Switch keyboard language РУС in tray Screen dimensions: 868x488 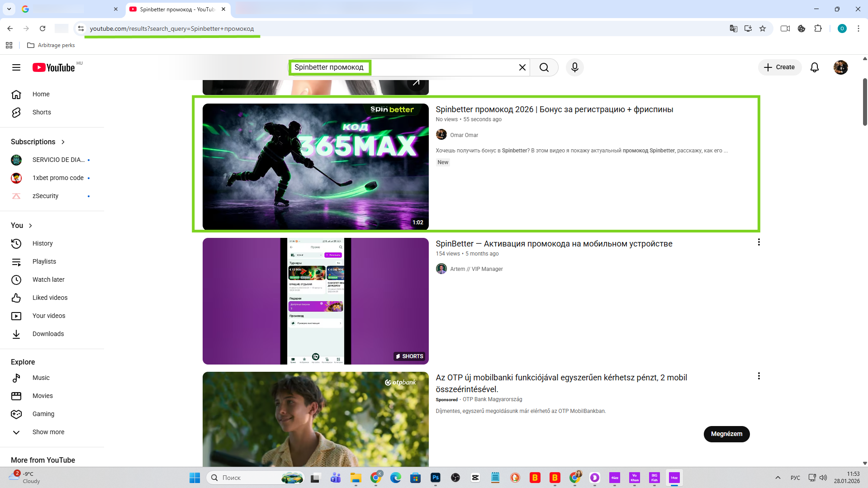[795, 478]
